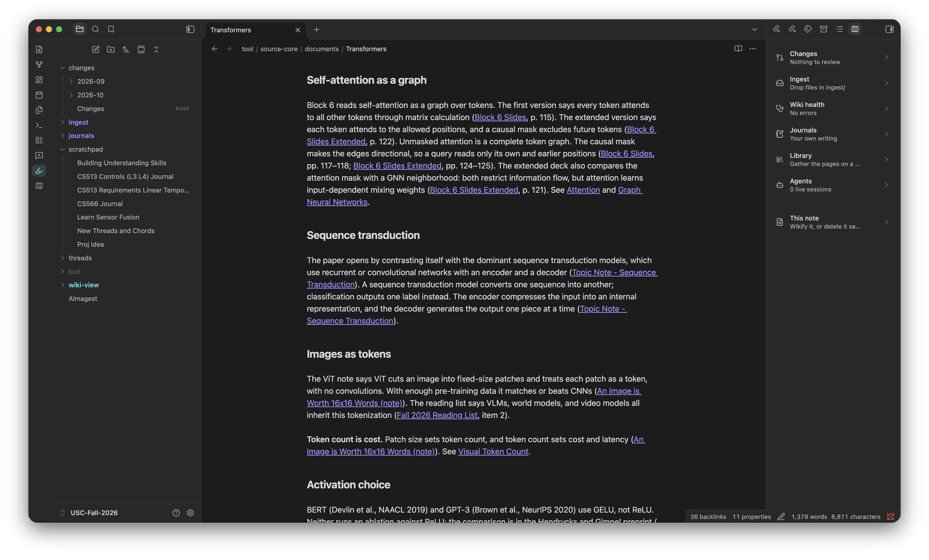
Task: Toggle sync status icon in status bar
Action: pos(891,517)
